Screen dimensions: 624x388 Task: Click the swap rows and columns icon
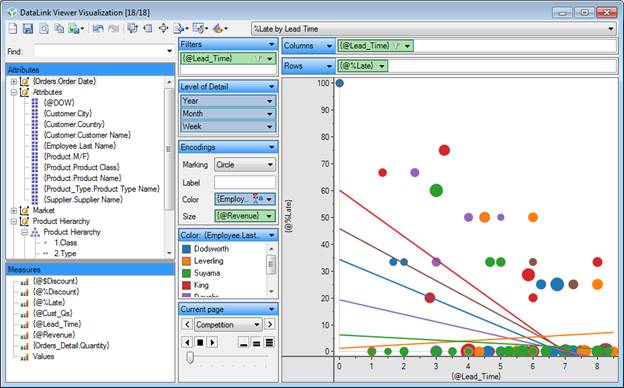(x=133, y=29)
